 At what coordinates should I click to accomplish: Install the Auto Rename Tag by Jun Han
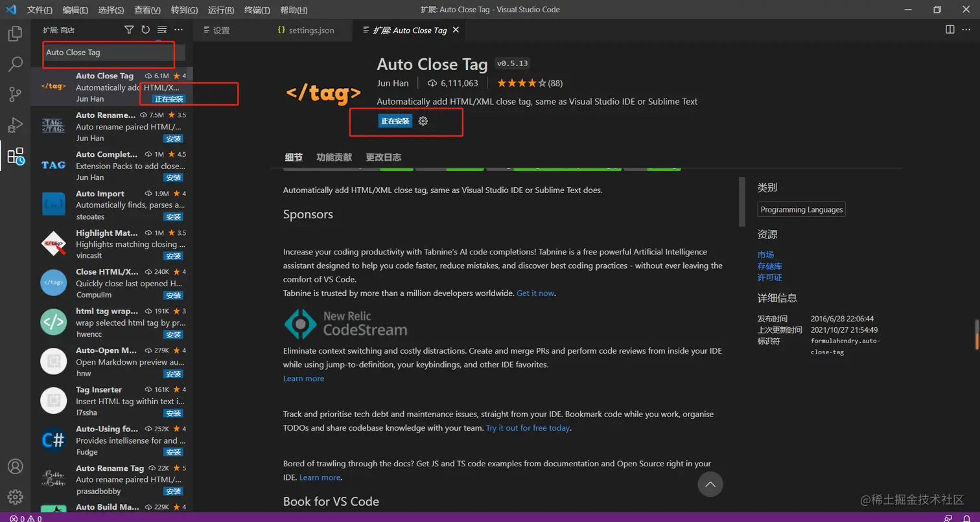pyautogui.click(x=173, y=139)
